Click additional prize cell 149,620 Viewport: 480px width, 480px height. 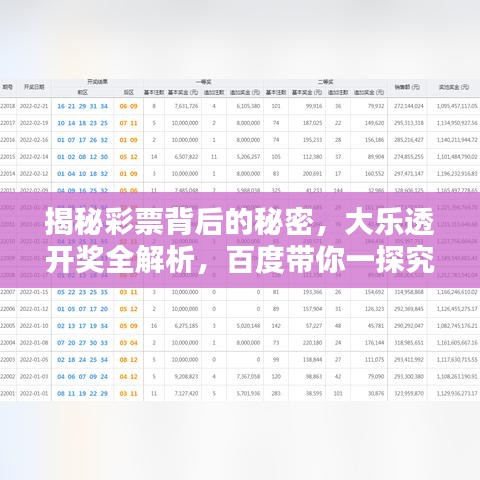375,123
